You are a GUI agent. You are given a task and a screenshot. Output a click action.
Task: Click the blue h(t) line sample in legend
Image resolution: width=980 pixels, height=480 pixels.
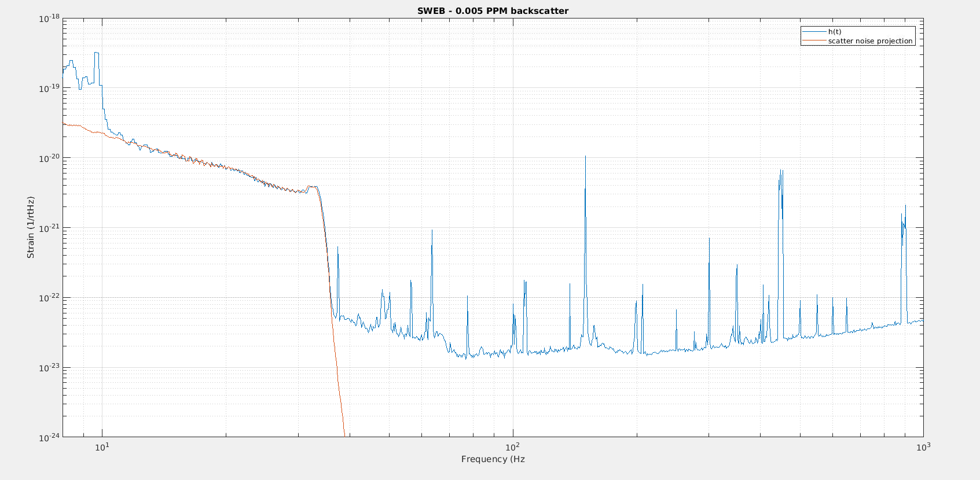click(x=814, y=32)
